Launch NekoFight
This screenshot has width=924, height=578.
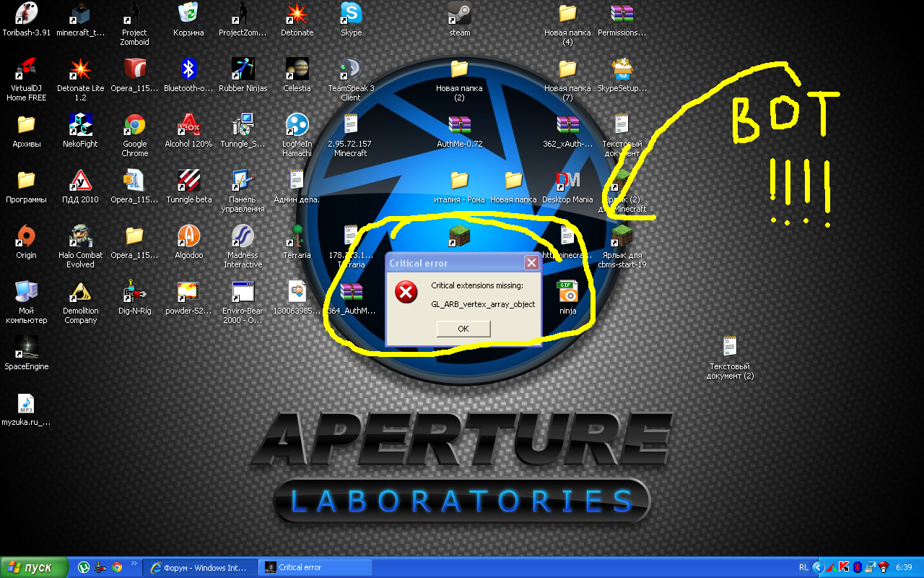pos(80,131)
